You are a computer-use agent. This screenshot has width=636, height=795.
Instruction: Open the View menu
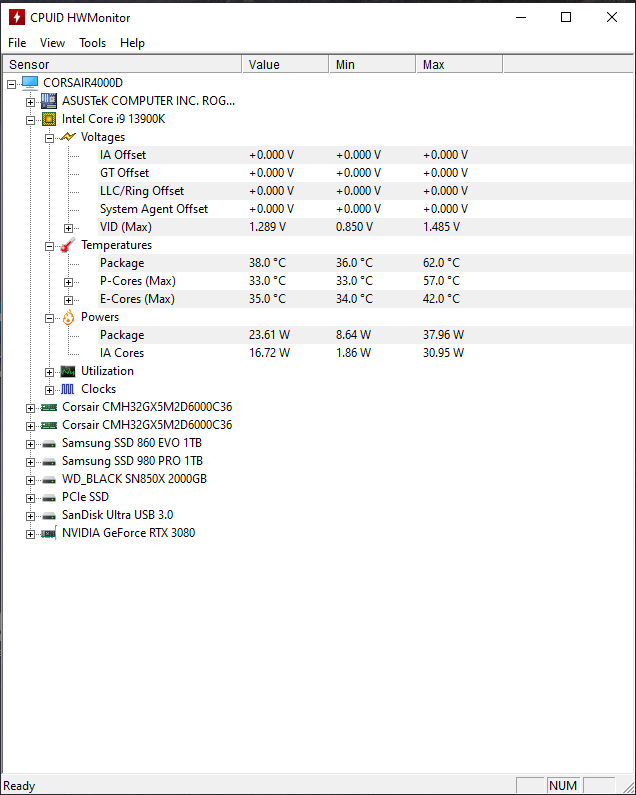(x=52, y=43)
